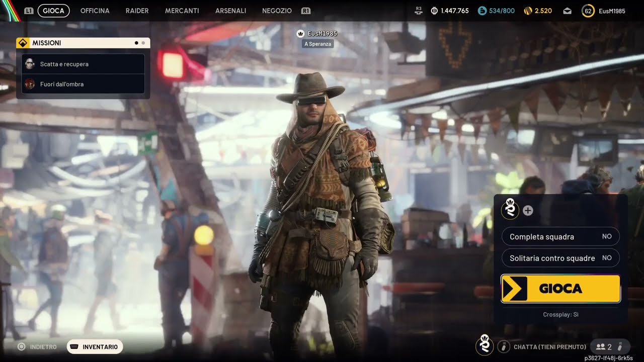The width and height of the screenshot is (644, 362).
Task: Click the touchpad icon on the INVENTARIO button
Action: click(74, 346)
